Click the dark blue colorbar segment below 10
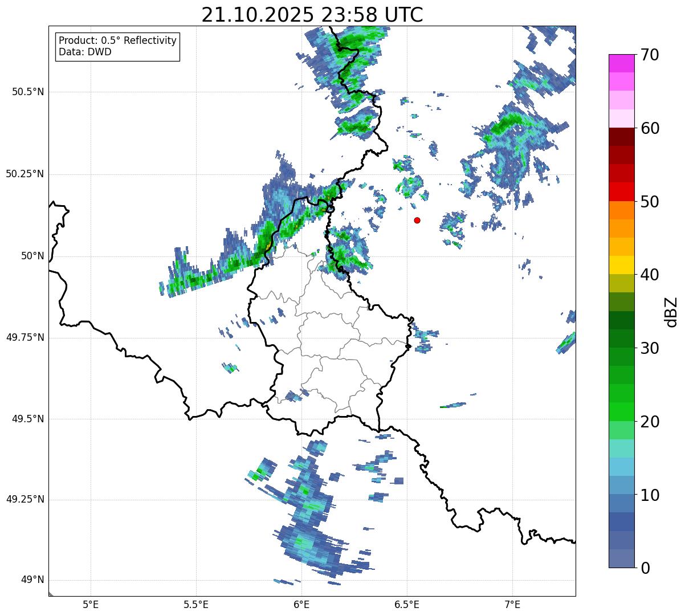 (x=622, y=521)
